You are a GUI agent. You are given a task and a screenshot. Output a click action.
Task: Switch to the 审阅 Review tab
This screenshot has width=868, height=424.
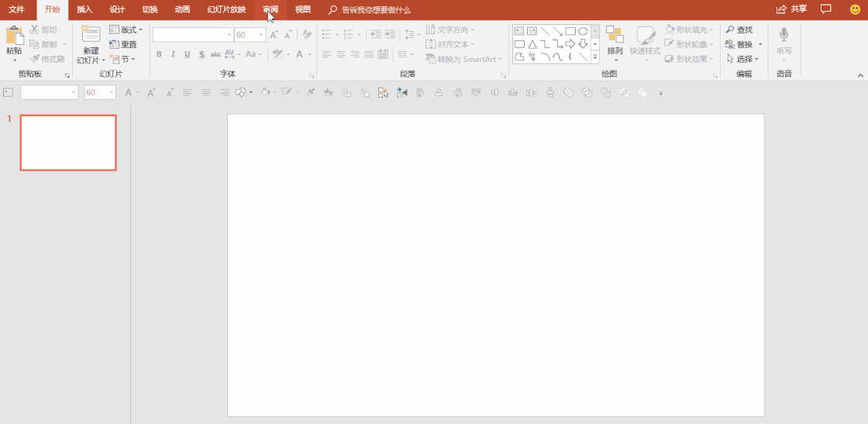coord(270,9)
